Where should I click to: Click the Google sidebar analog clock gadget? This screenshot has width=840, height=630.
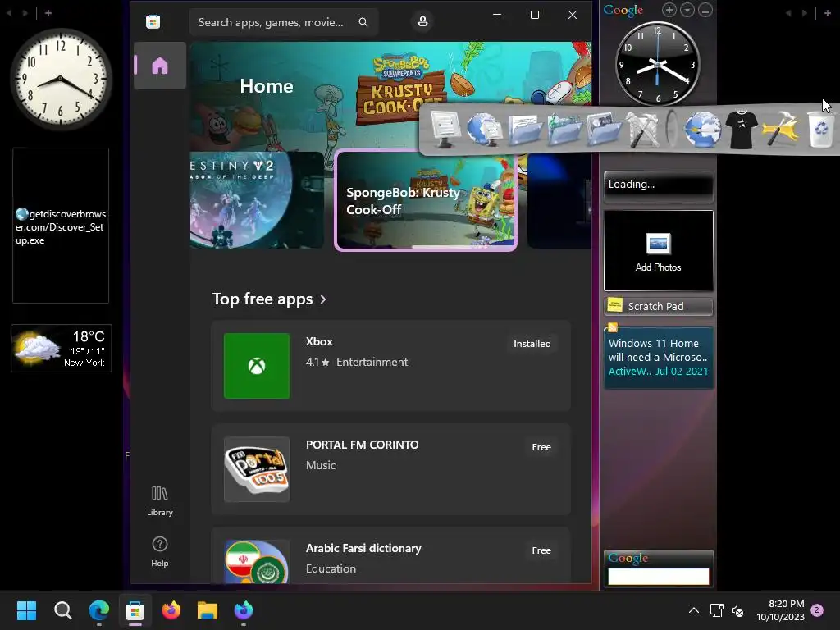click(x=657, y=64)
